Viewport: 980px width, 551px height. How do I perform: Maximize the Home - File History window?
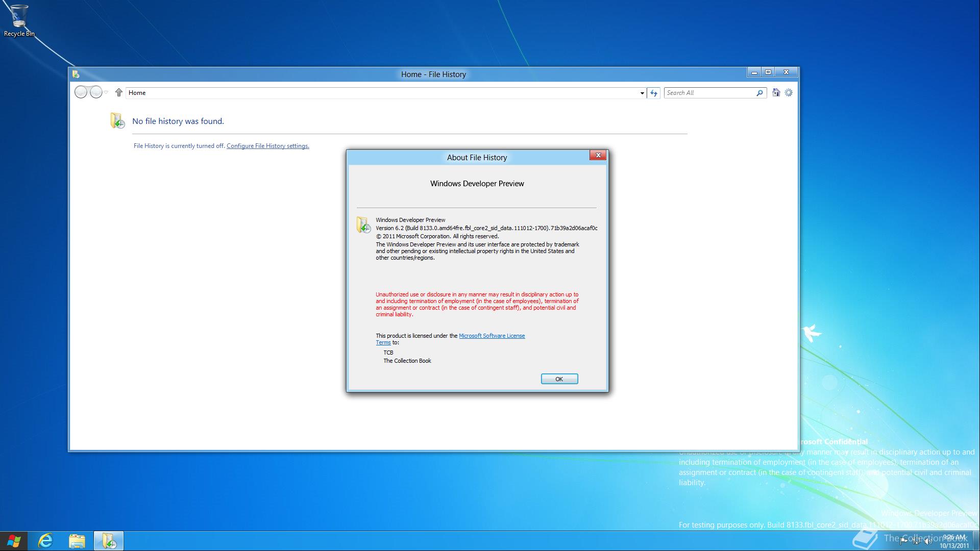point(768,72)
